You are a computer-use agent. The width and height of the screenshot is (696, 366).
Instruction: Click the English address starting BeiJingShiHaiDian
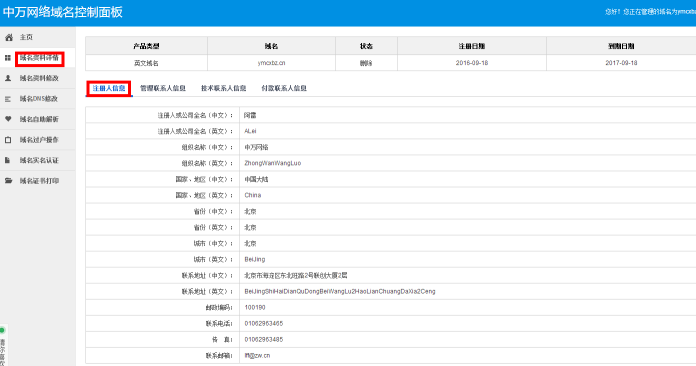point(340,291)
